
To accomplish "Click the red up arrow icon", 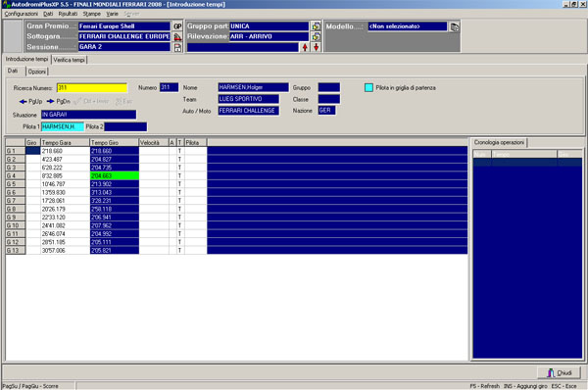I will click(x=305, y=47).
